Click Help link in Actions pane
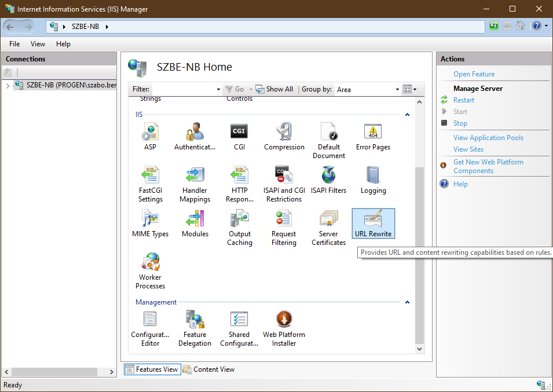This screenshot has width=553, height=392. coord(460,184)
